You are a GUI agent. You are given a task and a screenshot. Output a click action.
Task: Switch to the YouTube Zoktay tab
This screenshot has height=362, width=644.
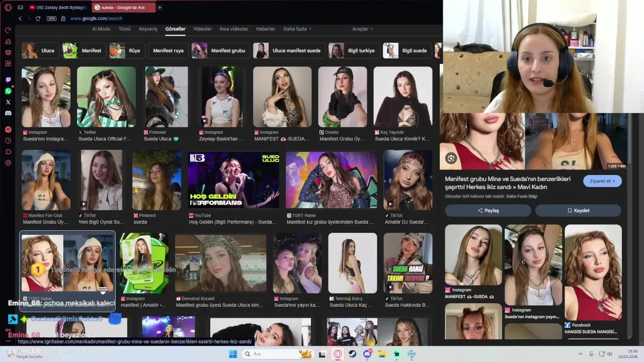point(58,8)
